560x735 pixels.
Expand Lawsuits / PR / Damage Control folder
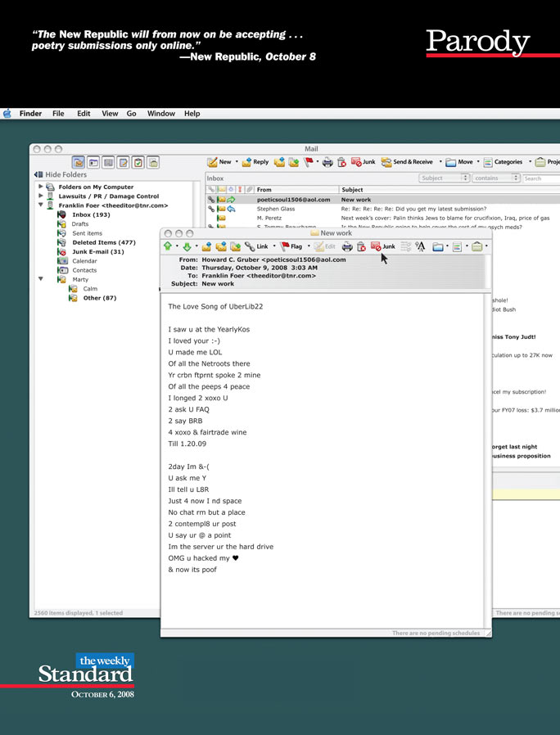pos(41,196)
